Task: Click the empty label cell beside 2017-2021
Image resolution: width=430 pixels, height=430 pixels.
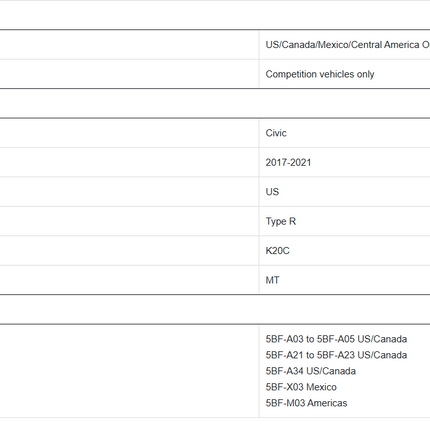Action: [129, 162]
